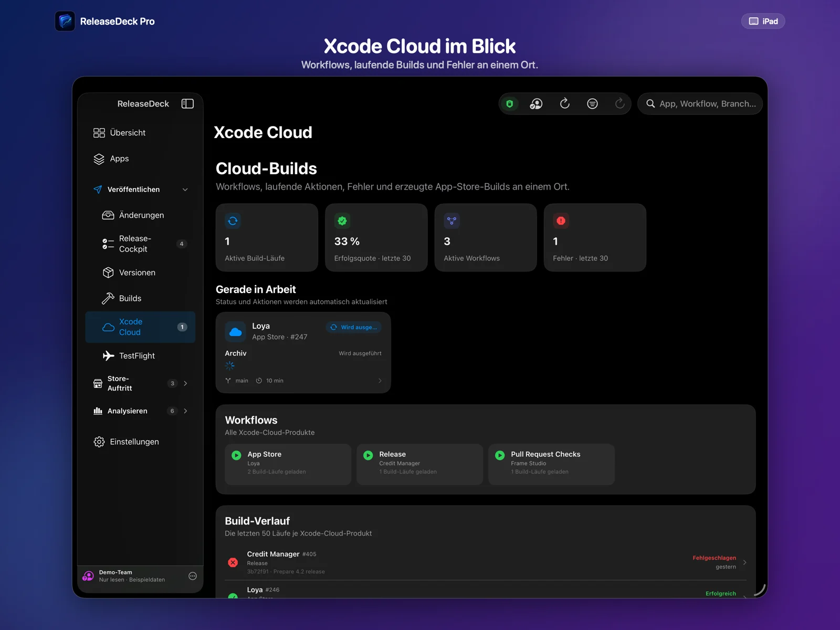Click the Einstellungen gear icon
This screenshot has width=840, height=630.
click(99, 442)
